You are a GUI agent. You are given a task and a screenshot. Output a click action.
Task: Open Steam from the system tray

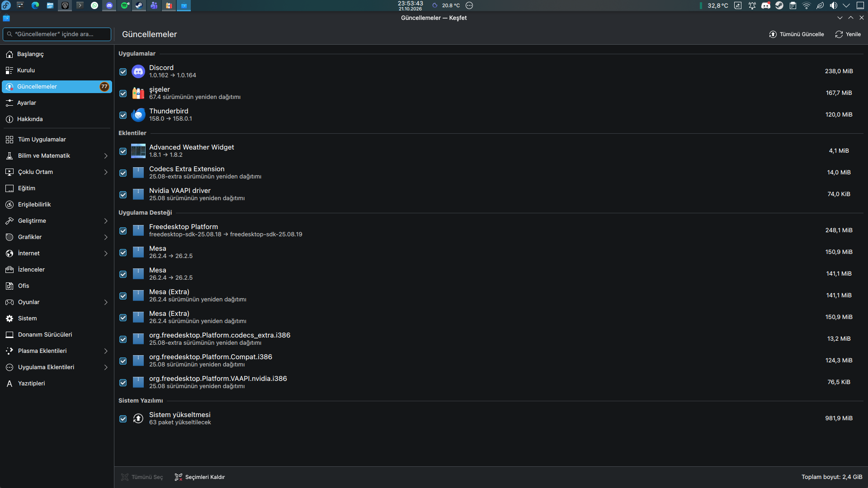pyautogui.click(x=779, y=5)
